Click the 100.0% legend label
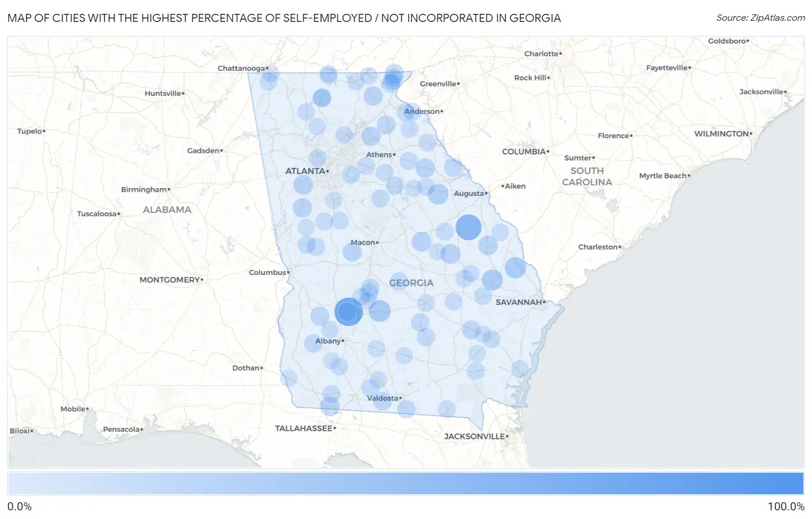 786,507
